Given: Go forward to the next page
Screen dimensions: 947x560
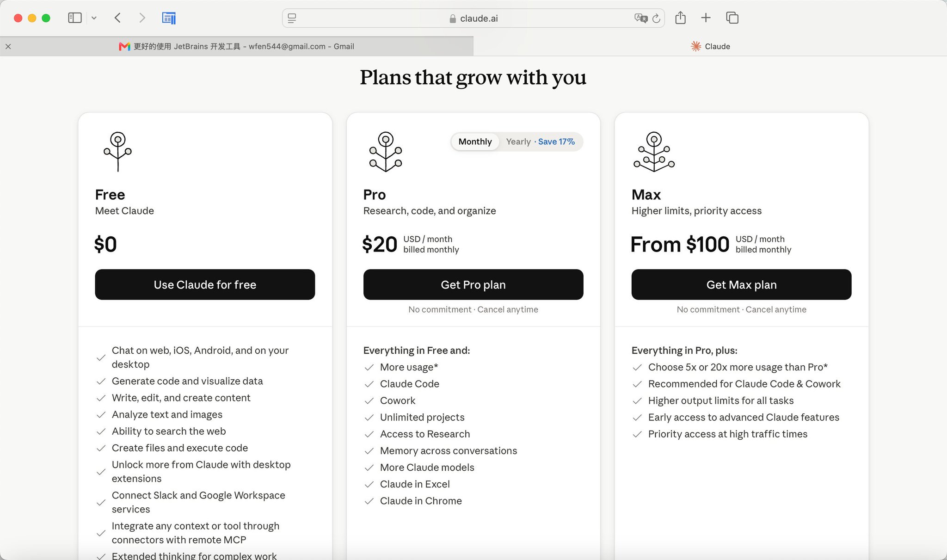Looking at the screenshot, I should tap(142, 18).
